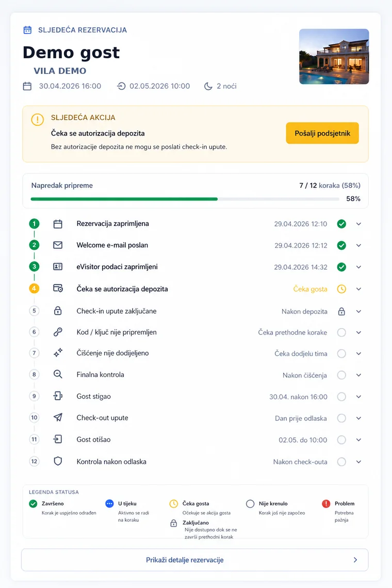The image size is (392, 588).
Task: Click green check of Welcome e-mail poslan
Action: tap(341, 245)
